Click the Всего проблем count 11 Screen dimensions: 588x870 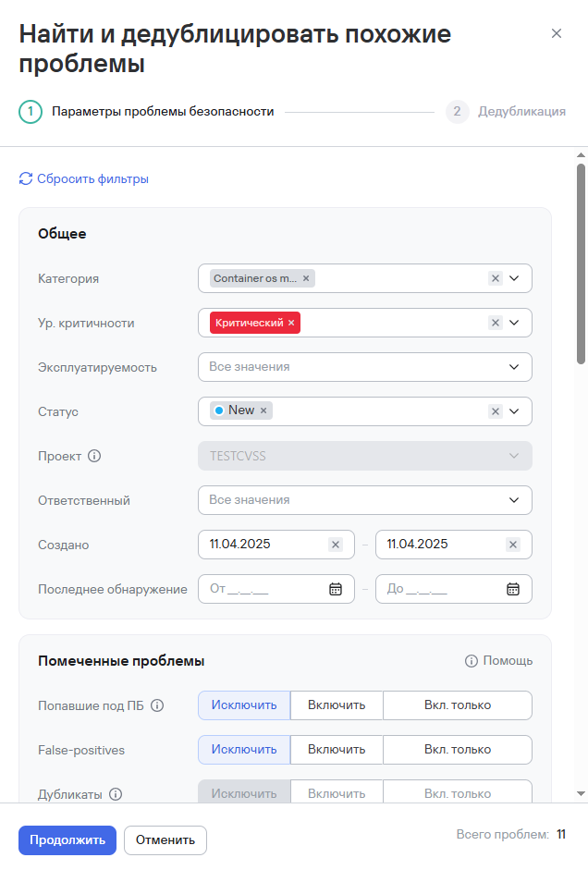coord(561,835)
